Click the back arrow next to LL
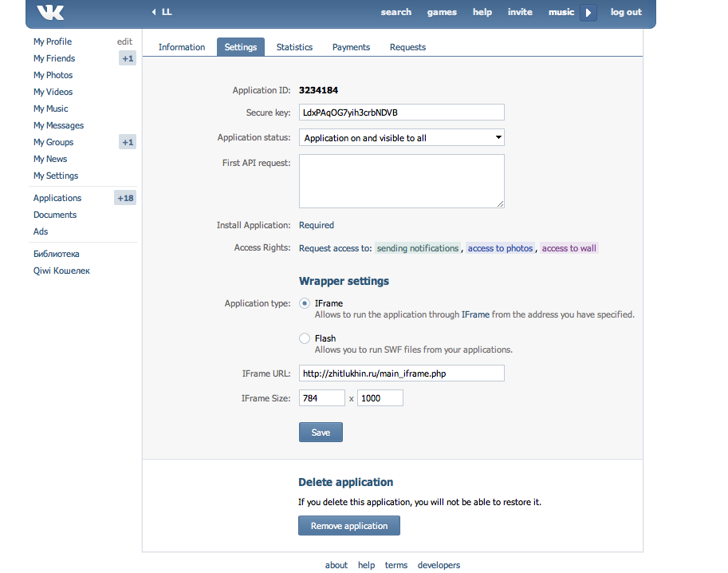728x573 pixels. tap(154, 12)
